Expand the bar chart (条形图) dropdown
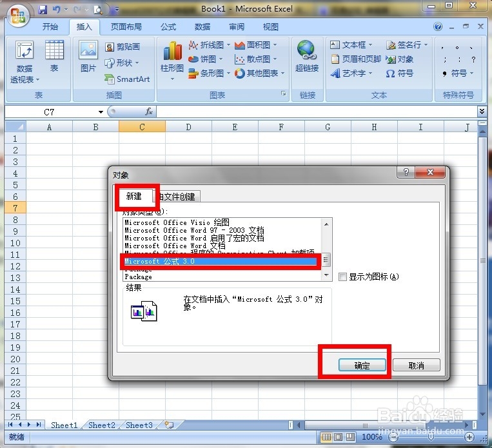 click(x=228, y=73)
